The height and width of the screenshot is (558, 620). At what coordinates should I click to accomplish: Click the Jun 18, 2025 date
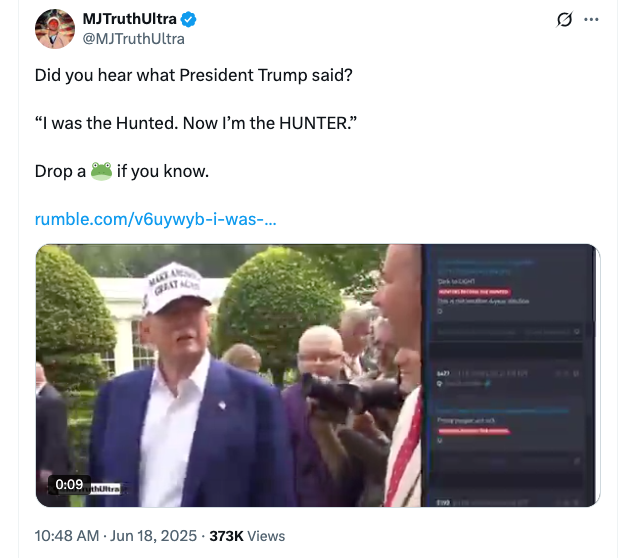[151, 535]
